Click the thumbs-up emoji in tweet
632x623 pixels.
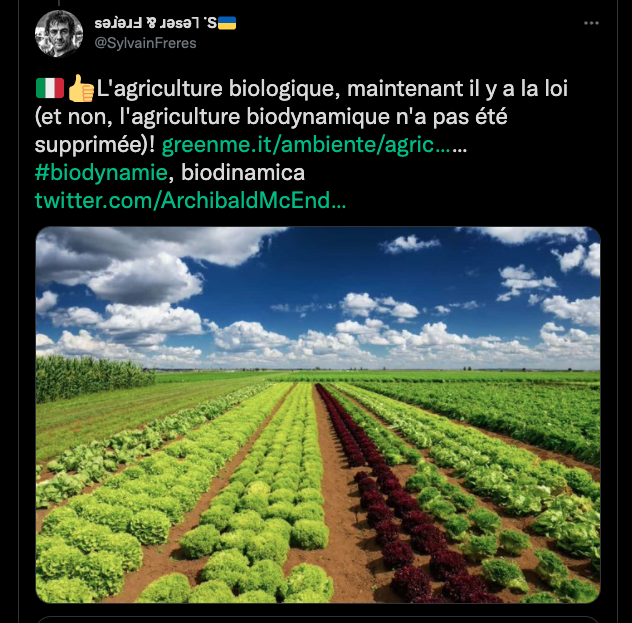81,88
